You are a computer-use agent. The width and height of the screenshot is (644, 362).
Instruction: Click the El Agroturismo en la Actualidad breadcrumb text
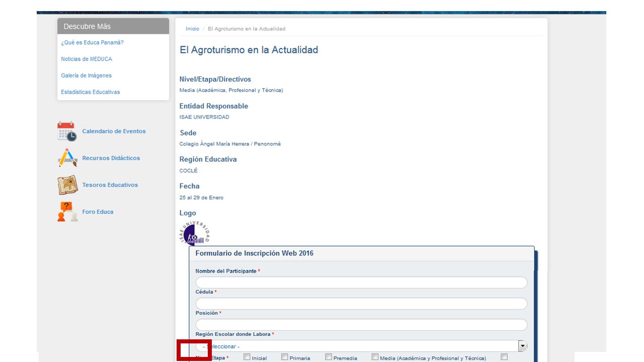pyautogui.click(x=247, y=29)
